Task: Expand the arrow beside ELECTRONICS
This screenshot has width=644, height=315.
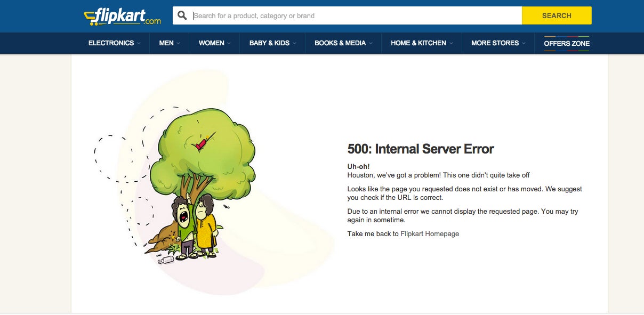Action: 139,44
